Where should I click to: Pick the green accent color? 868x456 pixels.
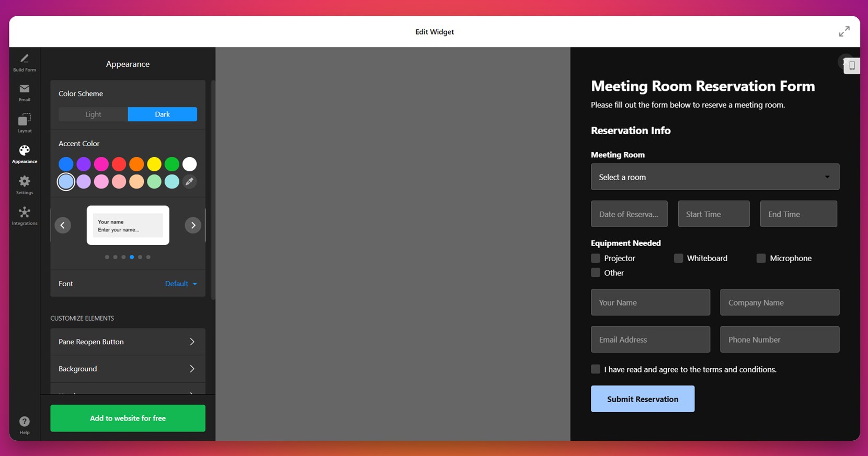point(172,164)
